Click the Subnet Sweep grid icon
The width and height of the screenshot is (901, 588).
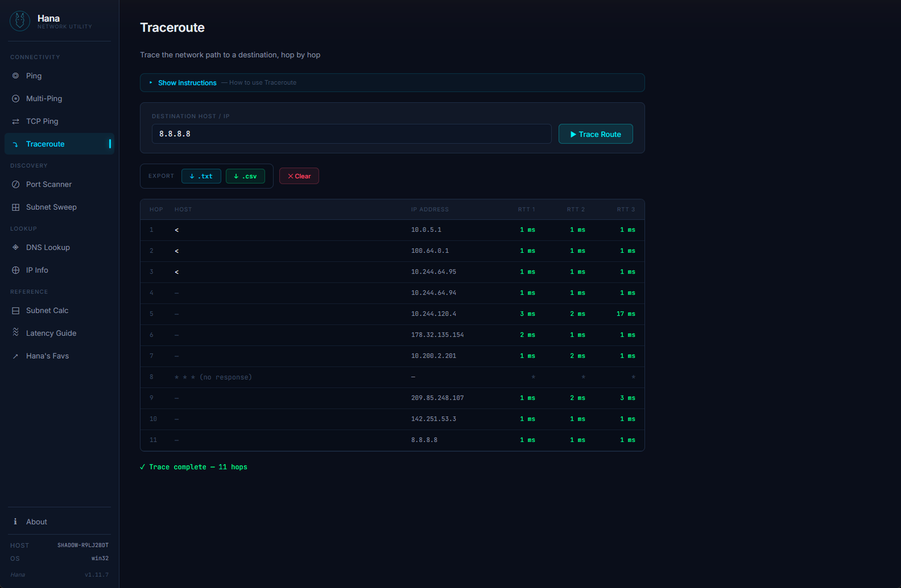point(15,207)
